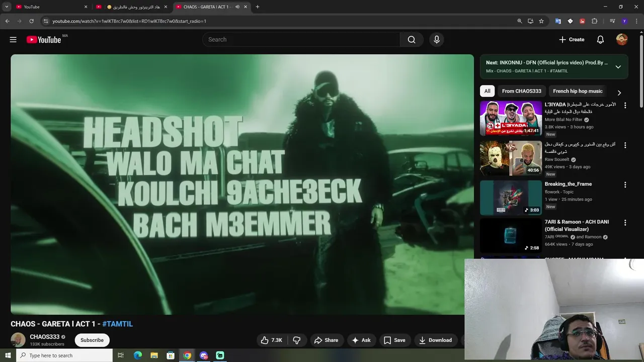Collapse the mix playlist panel chevron
The image size is (644, 362).
[x=618, y=67]
